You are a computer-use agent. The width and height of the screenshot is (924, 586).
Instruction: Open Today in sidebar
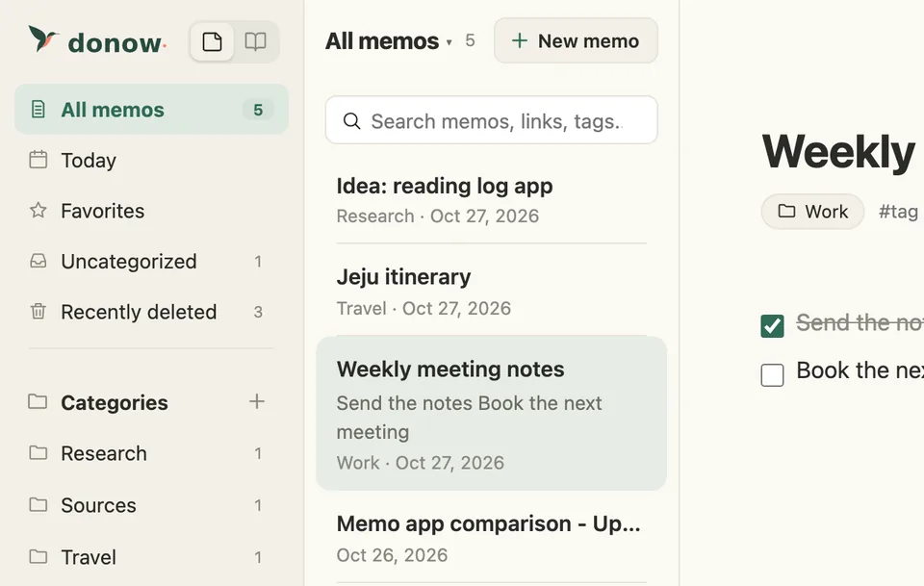tap(151, 160)
